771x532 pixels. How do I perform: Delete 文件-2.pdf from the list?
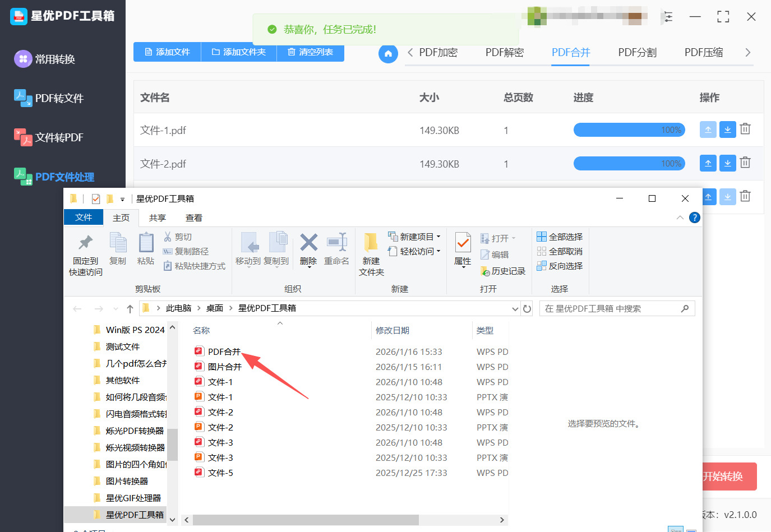coord(745,163)
